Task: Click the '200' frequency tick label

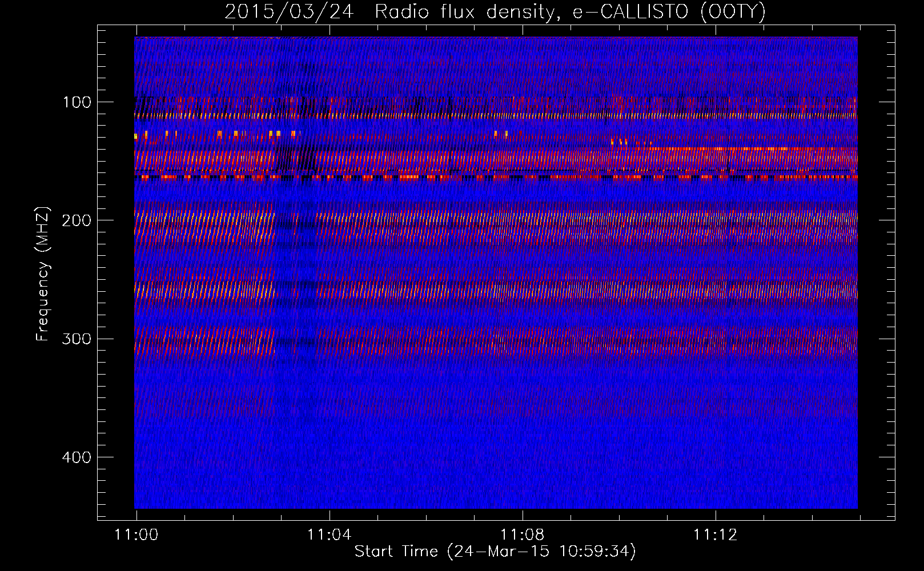Action: click(77, 220)
